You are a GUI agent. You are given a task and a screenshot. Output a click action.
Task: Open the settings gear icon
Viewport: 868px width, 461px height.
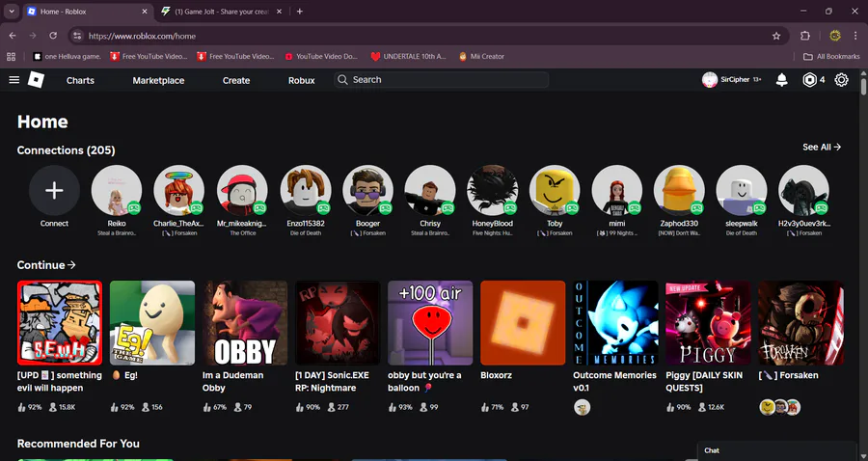841,80
